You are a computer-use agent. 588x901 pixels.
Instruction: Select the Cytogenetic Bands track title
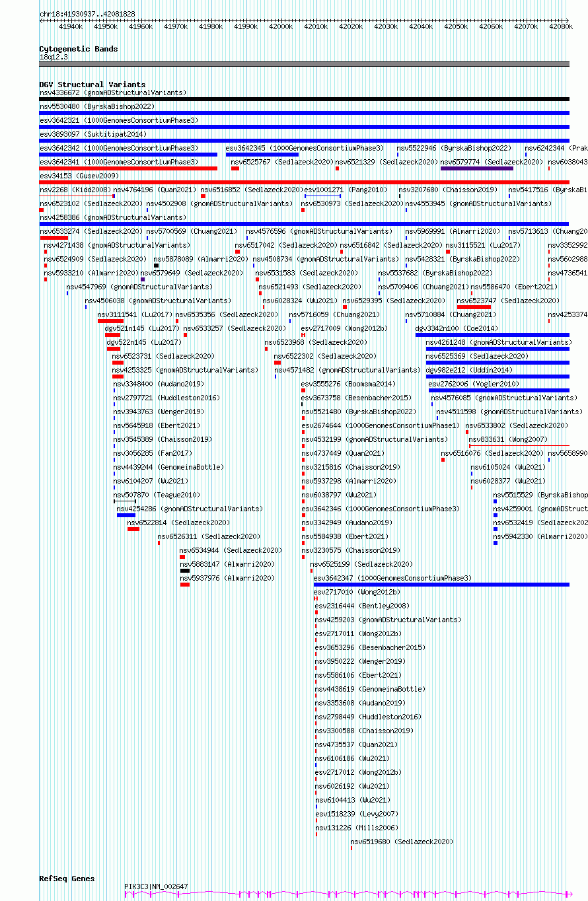pos(79,49)
